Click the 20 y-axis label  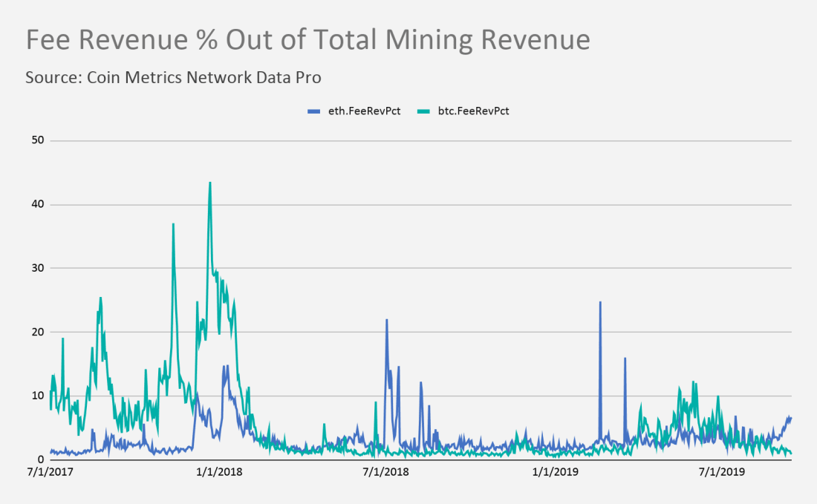click(38, 333)
